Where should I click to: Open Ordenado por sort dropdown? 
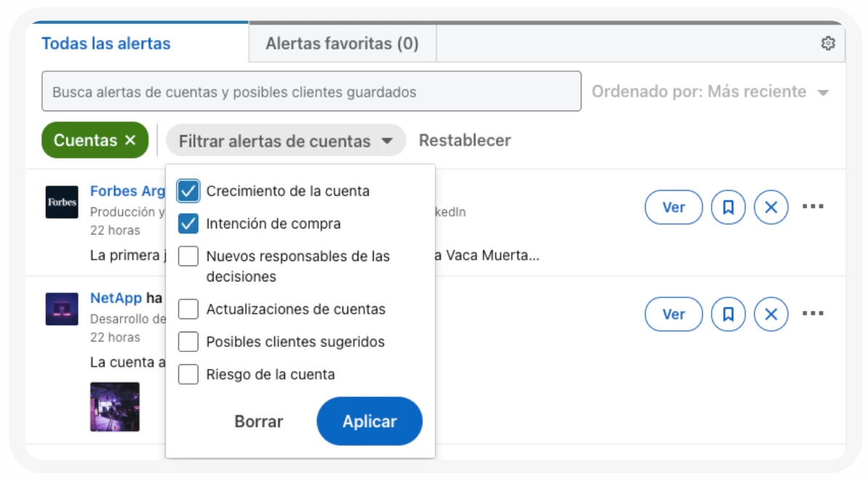710,92
